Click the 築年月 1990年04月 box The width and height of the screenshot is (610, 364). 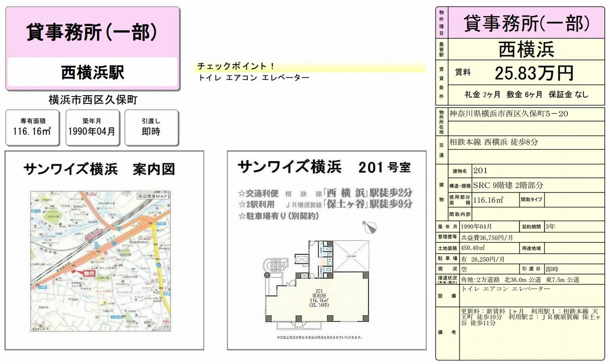tap(92, 127)
